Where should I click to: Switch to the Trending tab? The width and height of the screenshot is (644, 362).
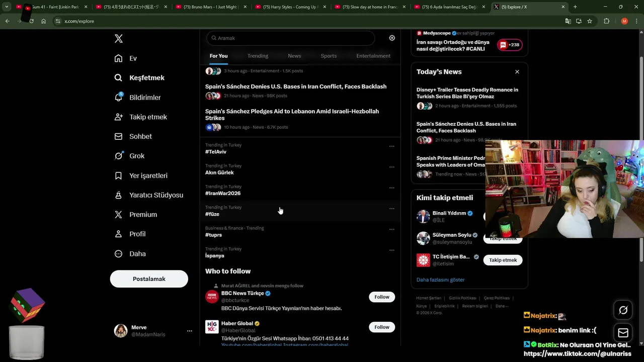[x=258, y=56]
